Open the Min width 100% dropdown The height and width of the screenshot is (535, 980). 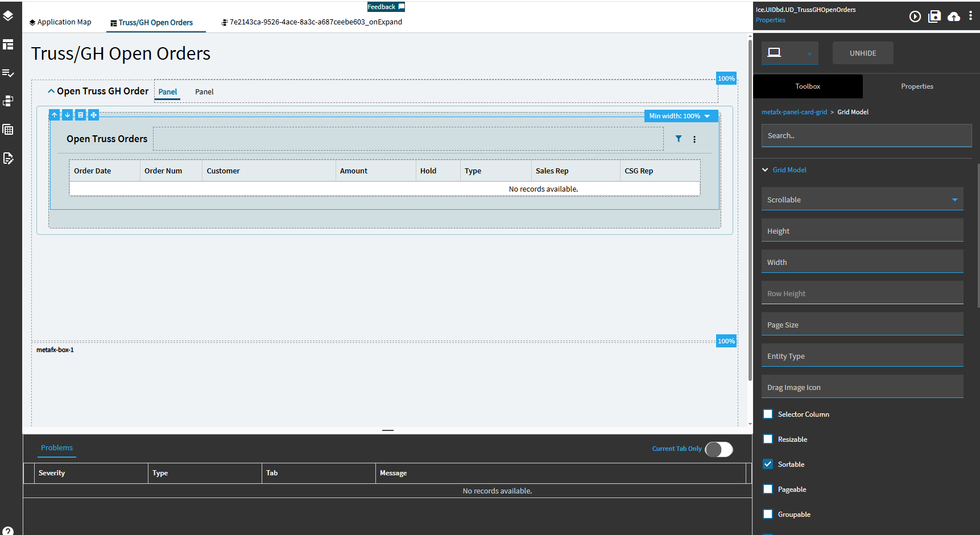681,116
